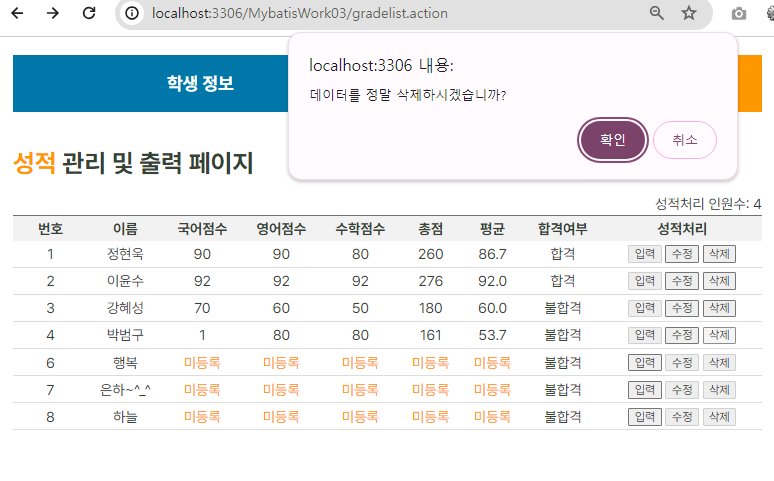The height and width of the screenshot is (481, 774).
Task: Go back with the browser back arrow
Action: pos(17,13)
